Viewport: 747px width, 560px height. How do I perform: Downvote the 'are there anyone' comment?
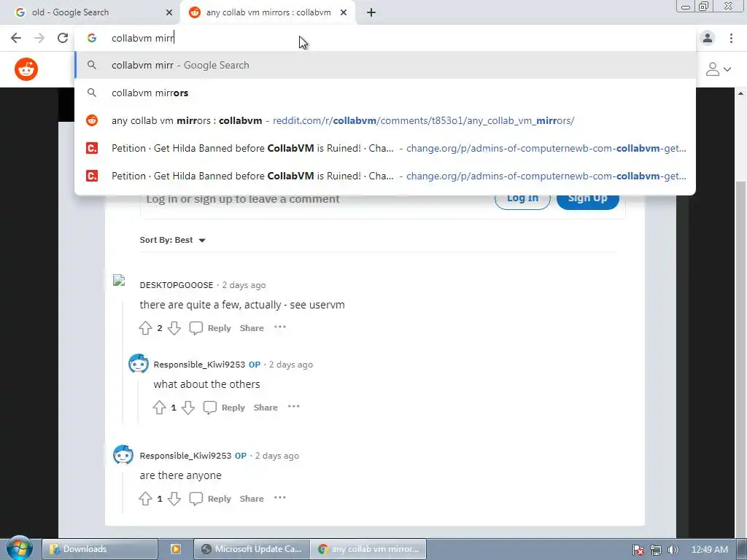(174, 499)
